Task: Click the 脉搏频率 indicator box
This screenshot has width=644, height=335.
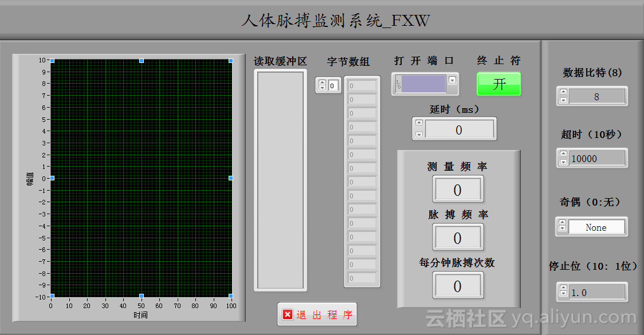Action: point(458,237)
